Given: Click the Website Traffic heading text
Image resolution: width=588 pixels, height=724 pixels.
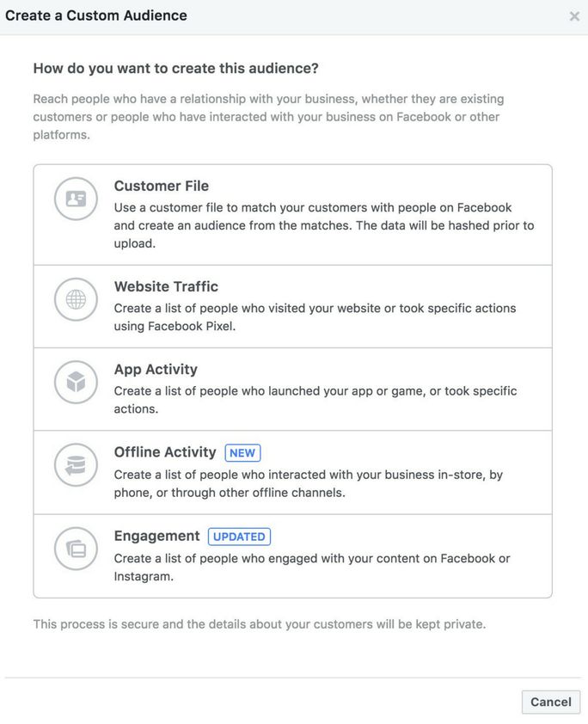Looking at the screenshot, I should [166, 286].
